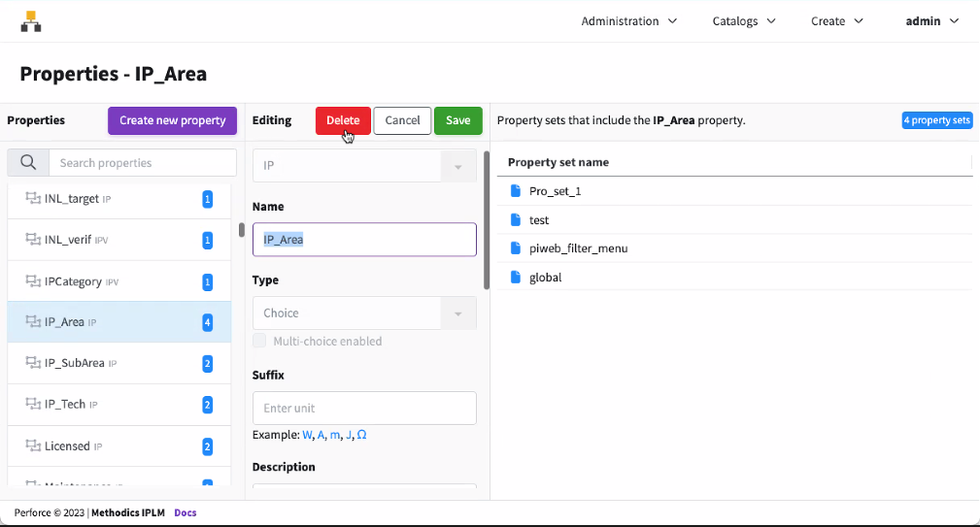Click the file icon beside piweb_filter_menu
The height and width of the screenshot is (527, 980).
click(516, 248)
